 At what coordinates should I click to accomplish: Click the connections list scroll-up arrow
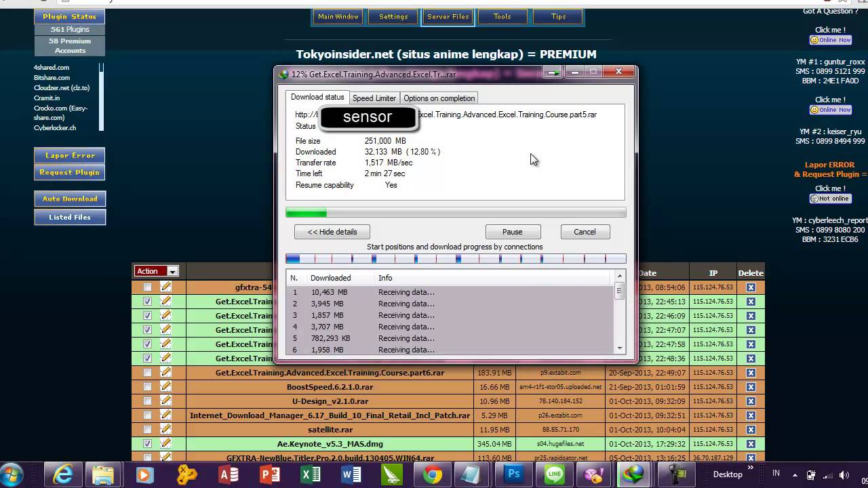coord(619,277)
